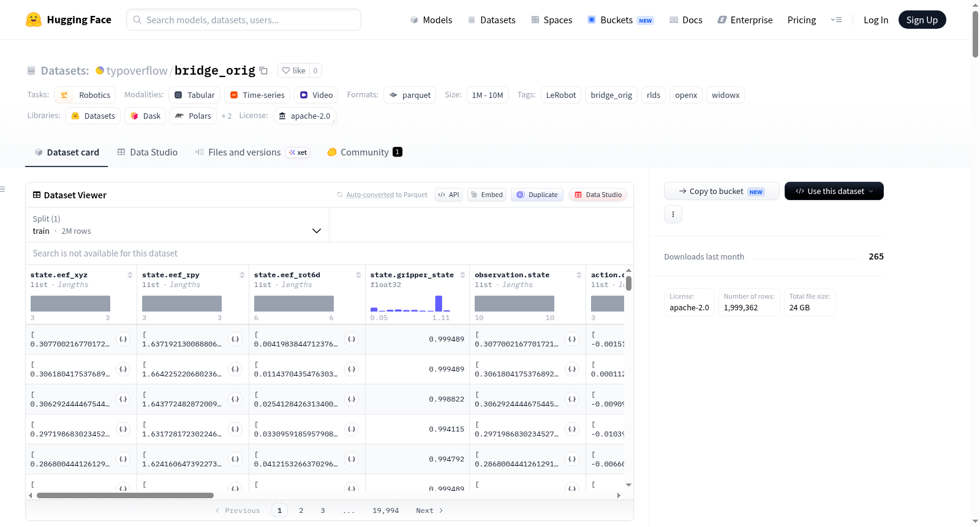Click the +2 more libraries indicator
This screenshot has height=527, width=980.
coord(227,116)
